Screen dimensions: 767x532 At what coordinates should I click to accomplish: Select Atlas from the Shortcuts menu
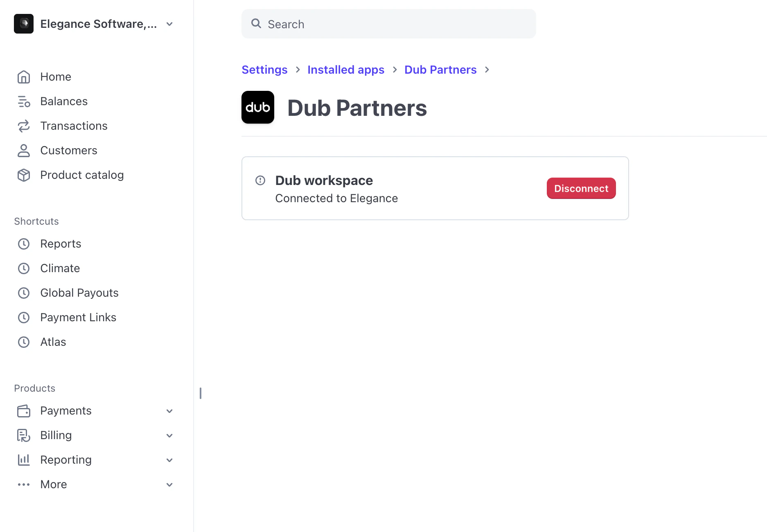(x=53, y=342)
